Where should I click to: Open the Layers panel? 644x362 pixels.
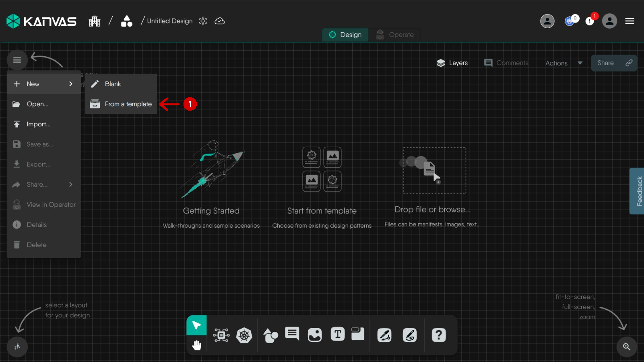452,63
